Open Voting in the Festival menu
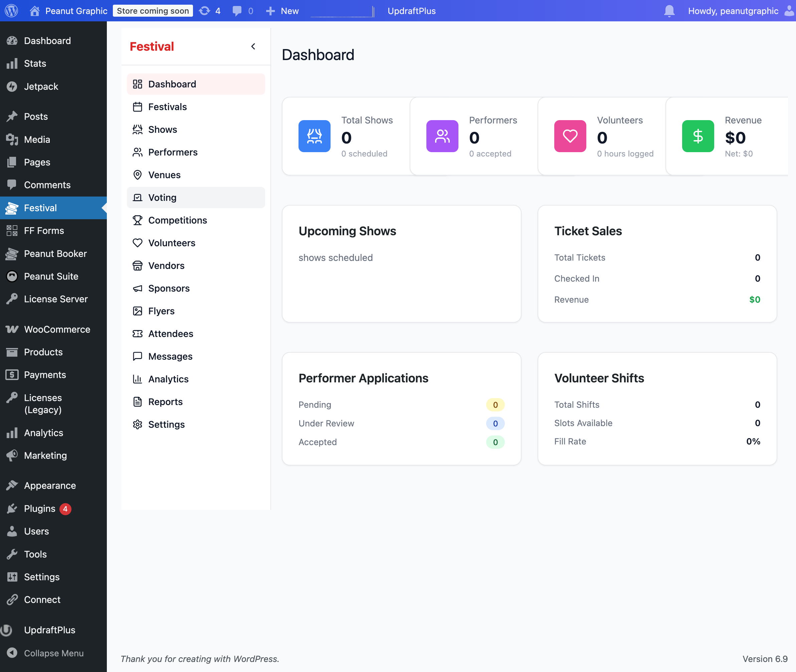Image resolution: width=796 pixels, height=672 pixels. (x=163, y=197)
